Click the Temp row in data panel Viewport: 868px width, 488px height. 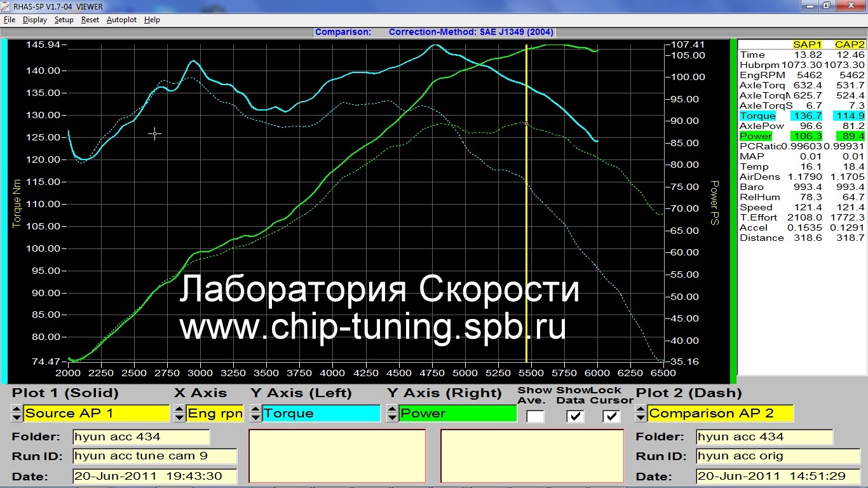802,166
